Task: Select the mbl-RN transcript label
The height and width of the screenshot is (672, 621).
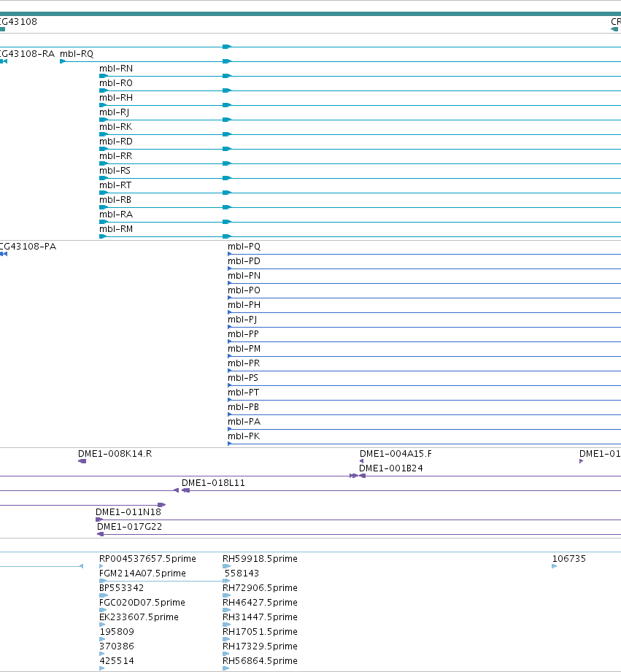Action: 116,69
